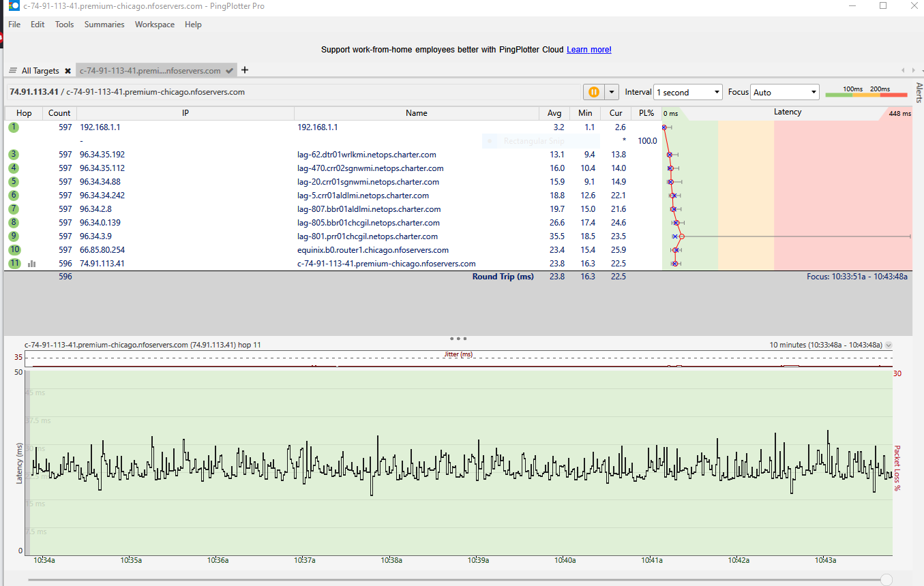Click lag-805.bbr01chcgil.netops.charter.com name
The width and height of the screenshot is (924, 586).
coord(368,223)
